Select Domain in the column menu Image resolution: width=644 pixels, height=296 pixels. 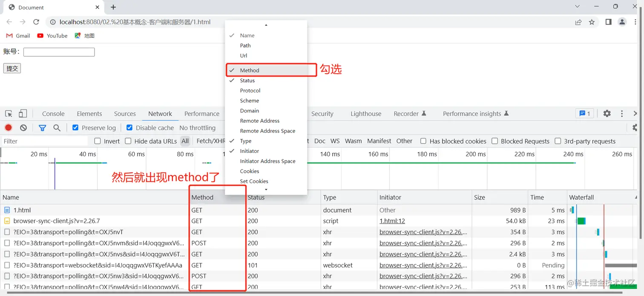pyautogui.click(x=266, y=111)
